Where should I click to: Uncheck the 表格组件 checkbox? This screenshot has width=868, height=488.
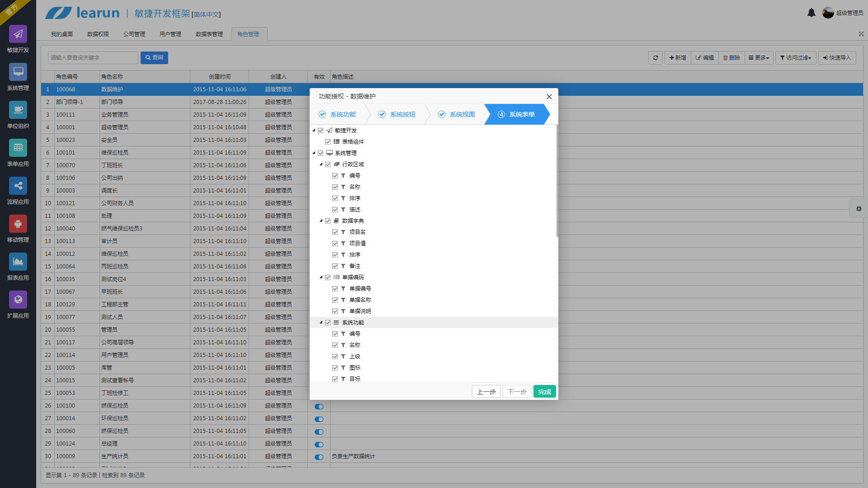(x=328, y=142)
